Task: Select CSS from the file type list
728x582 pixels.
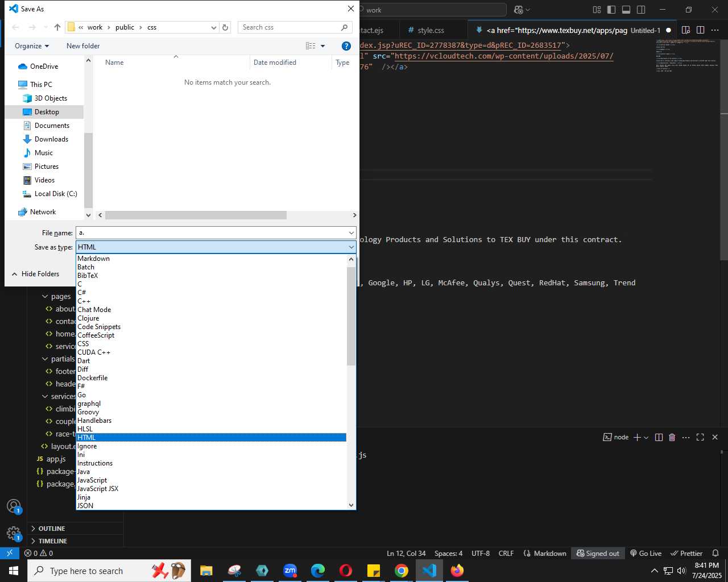Action: [x=211, y=344]
